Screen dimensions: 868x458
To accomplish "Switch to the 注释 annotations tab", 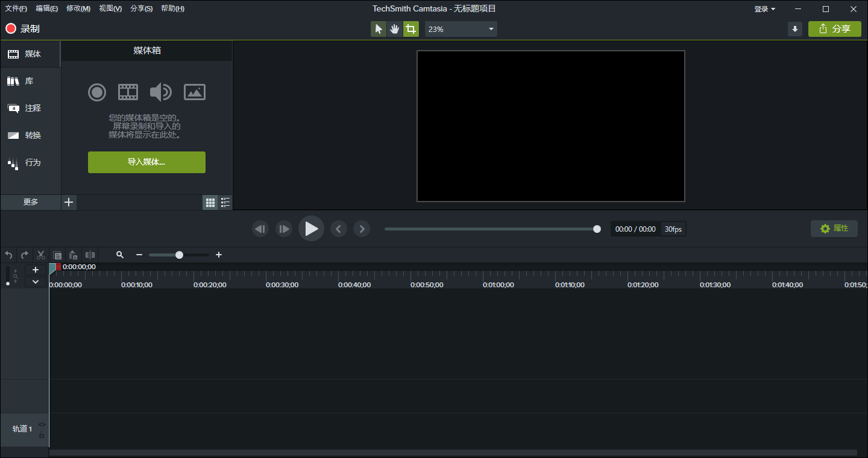I will (x=30, y=109).
